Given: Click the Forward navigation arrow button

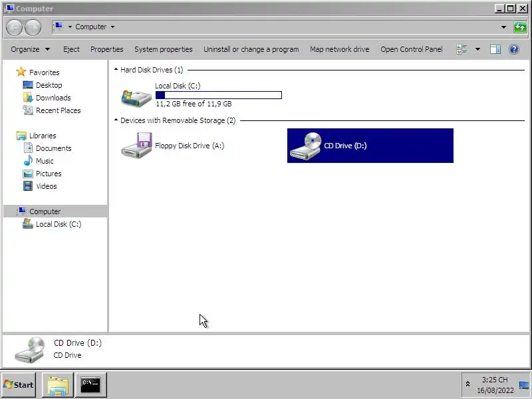Looking at the screenshot, I should coord(33,27).
